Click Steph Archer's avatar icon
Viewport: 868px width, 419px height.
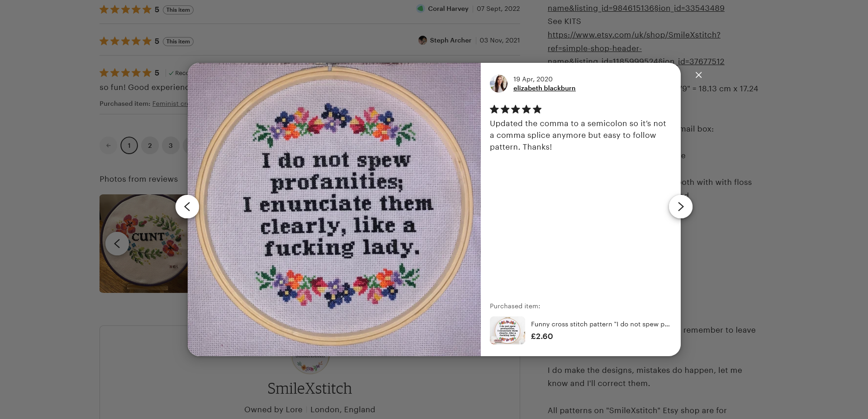point(422,40)
